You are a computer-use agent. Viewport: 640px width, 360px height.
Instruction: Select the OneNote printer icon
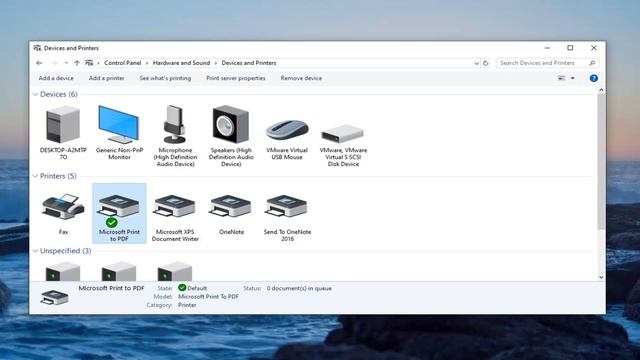[x=231, y=207]
